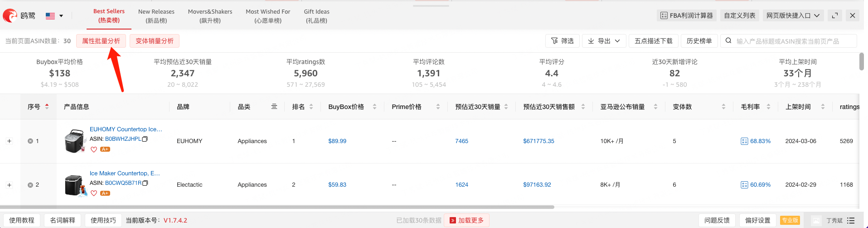Expand the 网页版快捷入口 dropdown
This screenshot has height=228, width=868.
tap(793, 15)
